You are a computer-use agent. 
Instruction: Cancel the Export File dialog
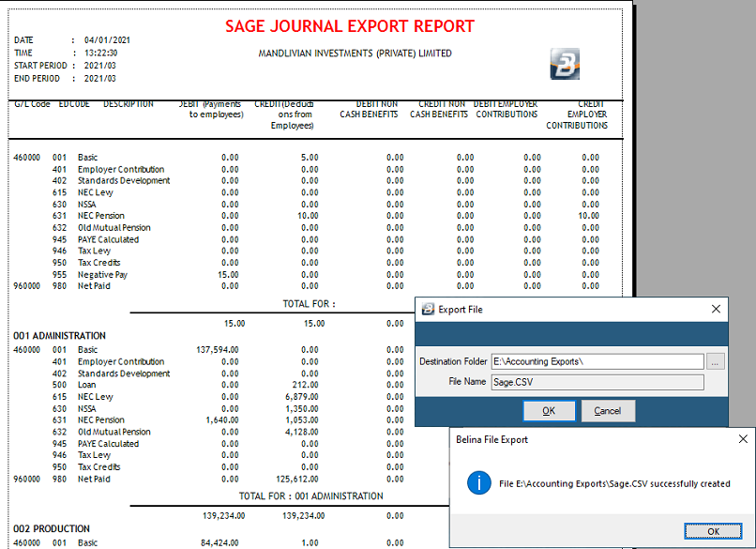click(608, 411)
